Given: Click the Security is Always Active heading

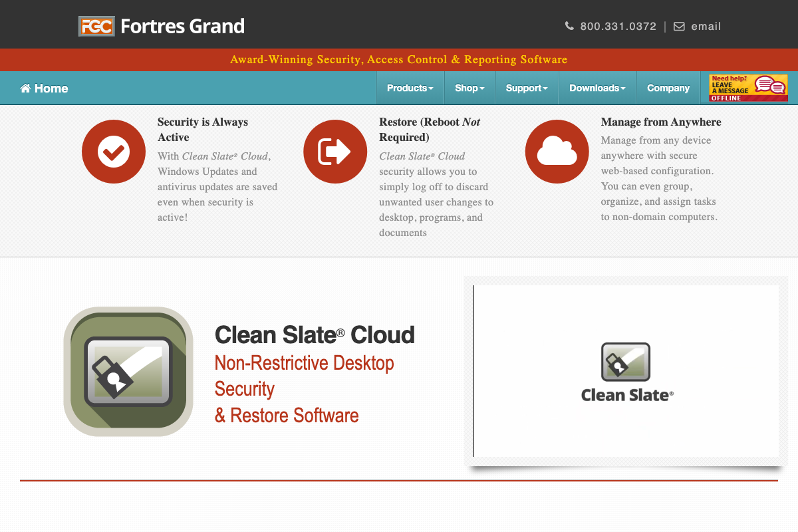Looking at the screenshot, I should [203, 130].
